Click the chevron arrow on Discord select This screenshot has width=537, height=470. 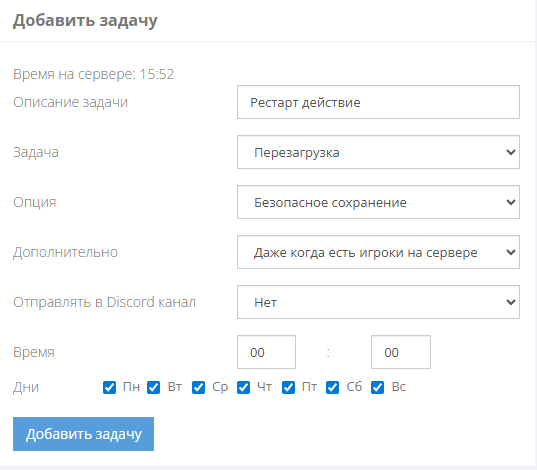coord(511,302)
